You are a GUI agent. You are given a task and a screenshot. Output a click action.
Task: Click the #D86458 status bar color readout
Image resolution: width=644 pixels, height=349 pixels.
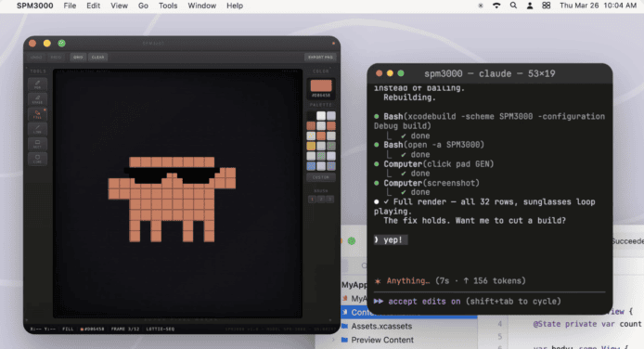tap(93, 329)
